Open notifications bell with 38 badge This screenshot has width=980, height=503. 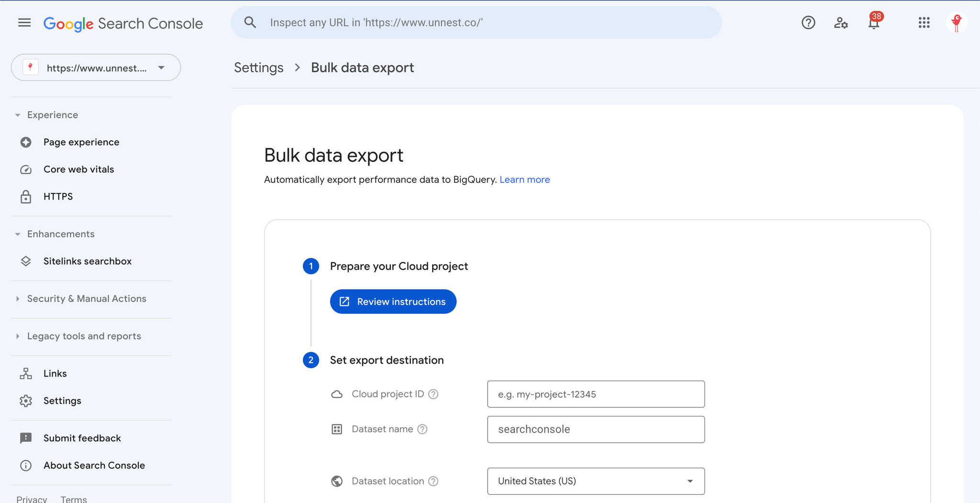[x=874, y=22]
